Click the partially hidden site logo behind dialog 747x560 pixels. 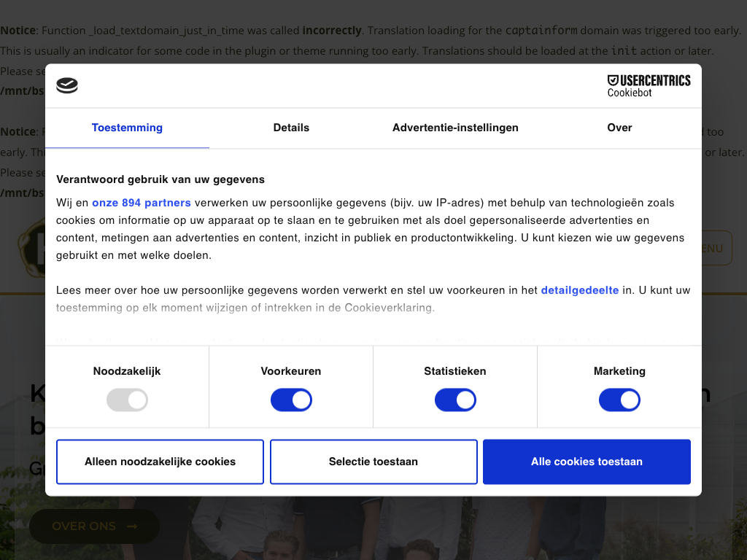(31, 249)
